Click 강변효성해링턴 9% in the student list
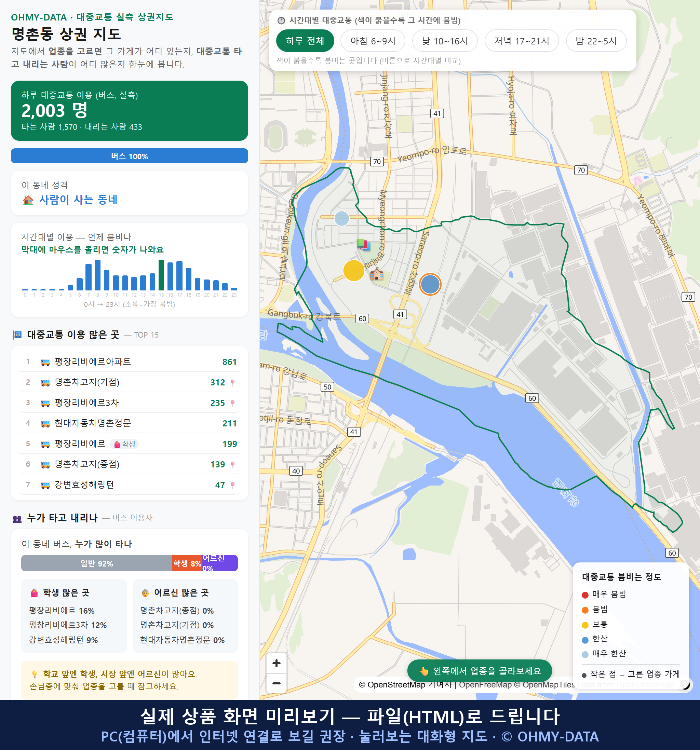The width and height of the screenshot is (700, 750). pyautogui.click(x=63, y=640)
